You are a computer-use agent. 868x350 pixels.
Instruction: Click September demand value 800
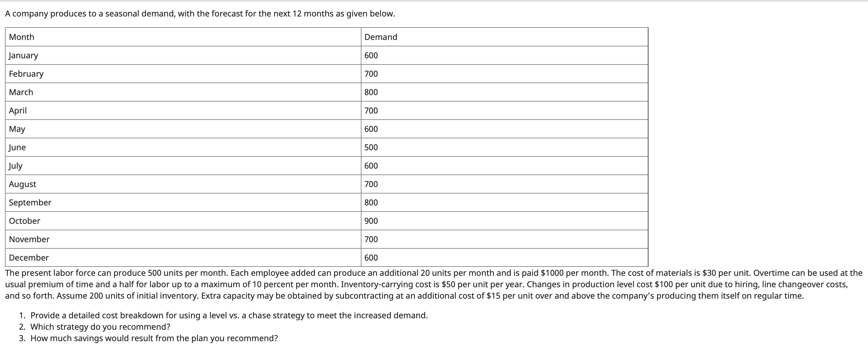click(371, 203)
